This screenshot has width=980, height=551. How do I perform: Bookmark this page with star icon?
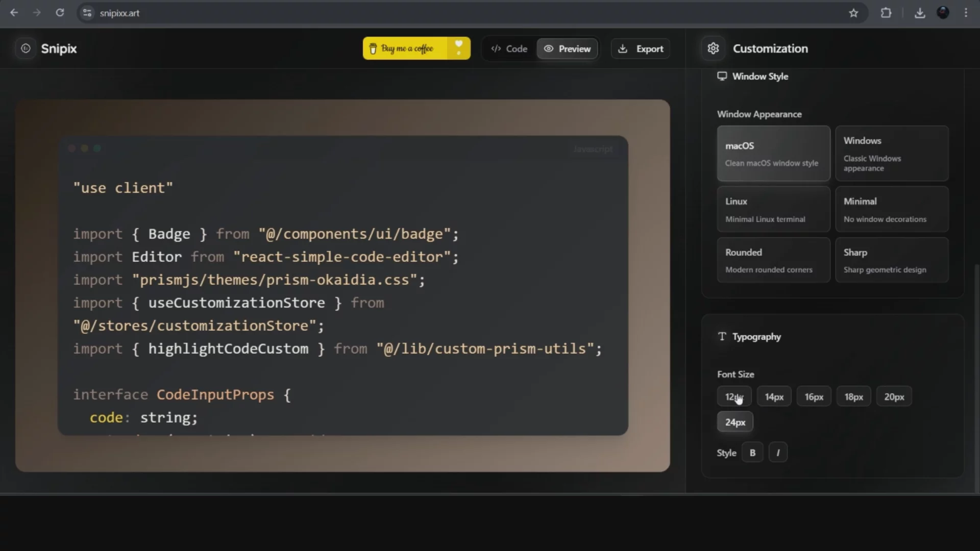pyautogui.click(x=853, y=13)
